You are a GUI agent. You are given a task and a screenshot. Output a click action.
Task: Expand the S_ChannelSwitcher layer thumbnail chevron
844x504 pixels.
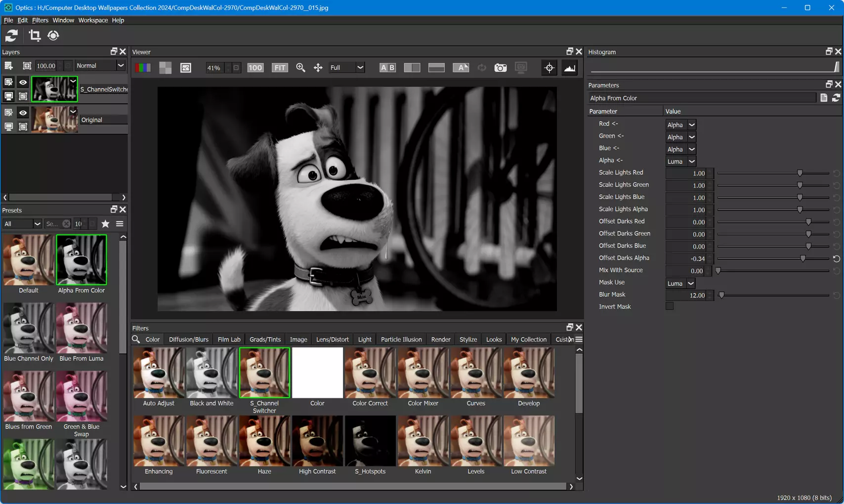click(x=73, y=81)
